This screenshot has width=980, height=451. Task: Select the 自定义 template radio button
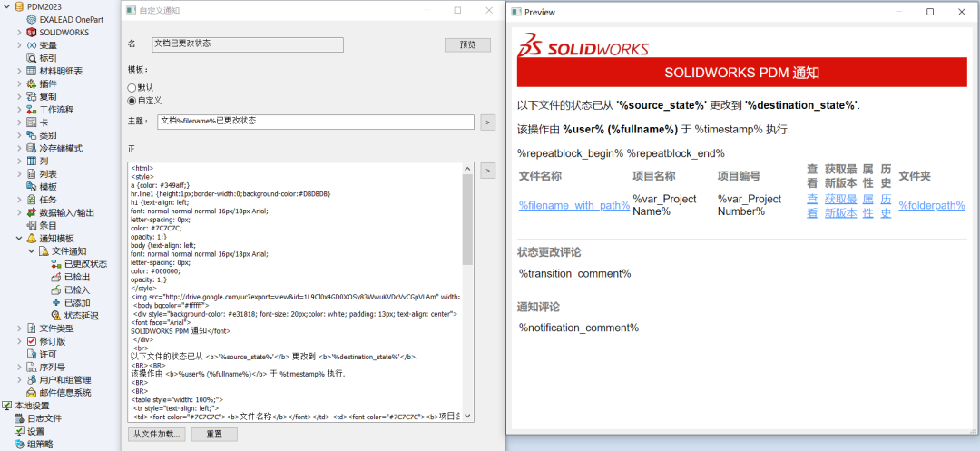(x=132, y=101)
